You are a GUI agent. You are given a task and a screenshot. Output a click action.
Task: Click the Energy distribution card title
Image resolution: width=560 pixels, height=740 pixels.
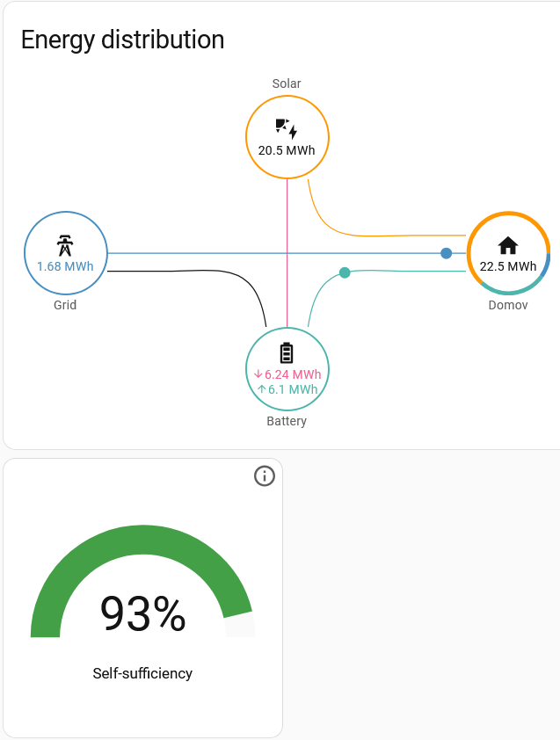click(122, 40)
